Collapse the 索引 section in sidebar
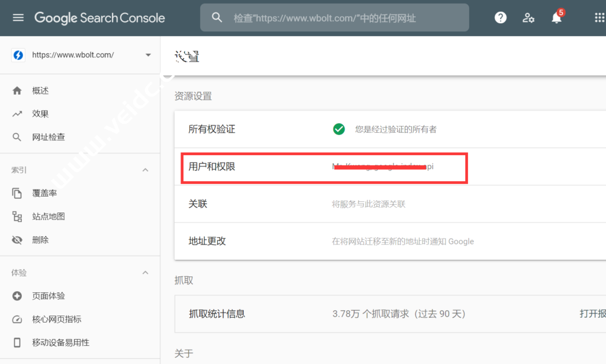Screen dimensions: 606x364 (145, 169)
